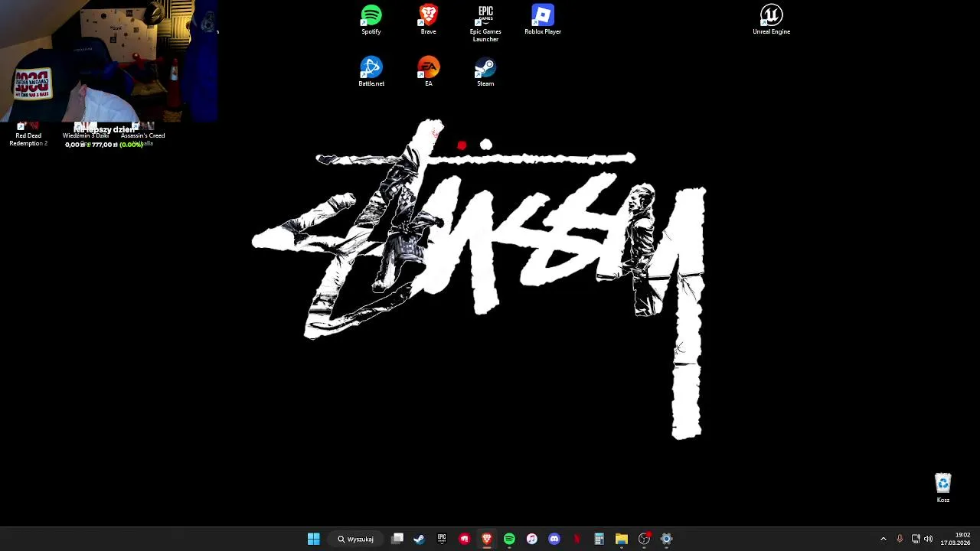
Task: Open File Explorer from the taskbar
Action: [x=622, y=539]
